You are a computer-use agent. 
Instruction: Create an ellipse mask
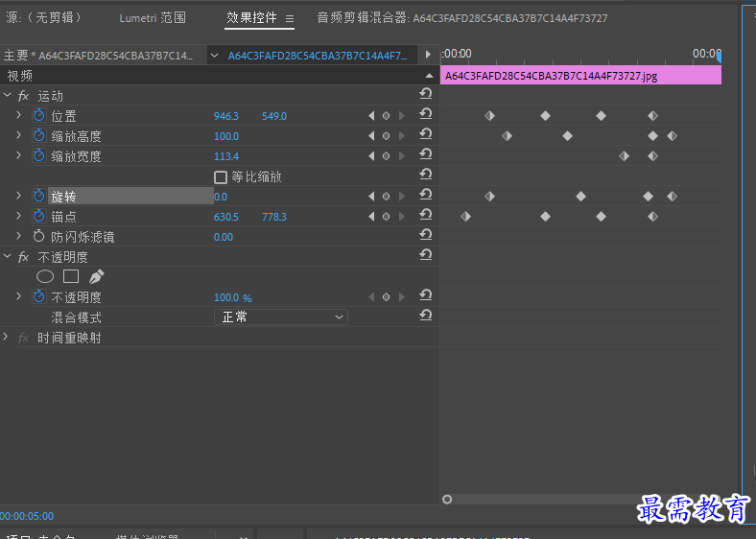pyautogui.click(x=45, y=276)
